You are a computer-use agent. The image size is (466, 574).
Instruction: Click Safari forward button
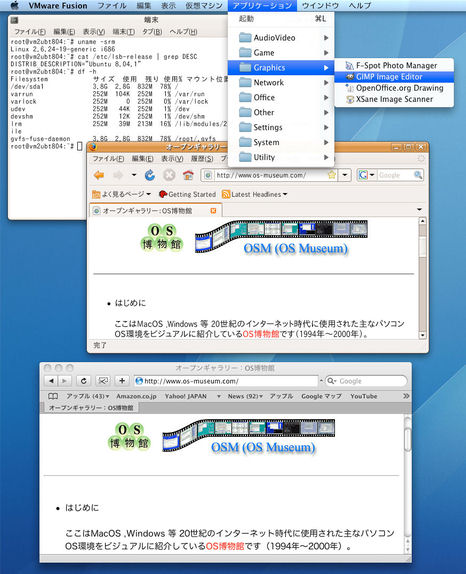coord(64,381)
